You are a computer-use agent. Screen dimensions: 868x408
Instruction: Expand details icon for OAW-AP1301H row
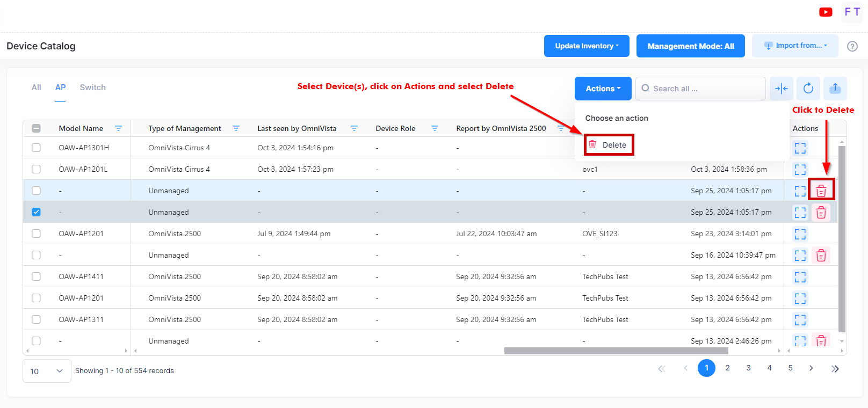coord(800,148)
